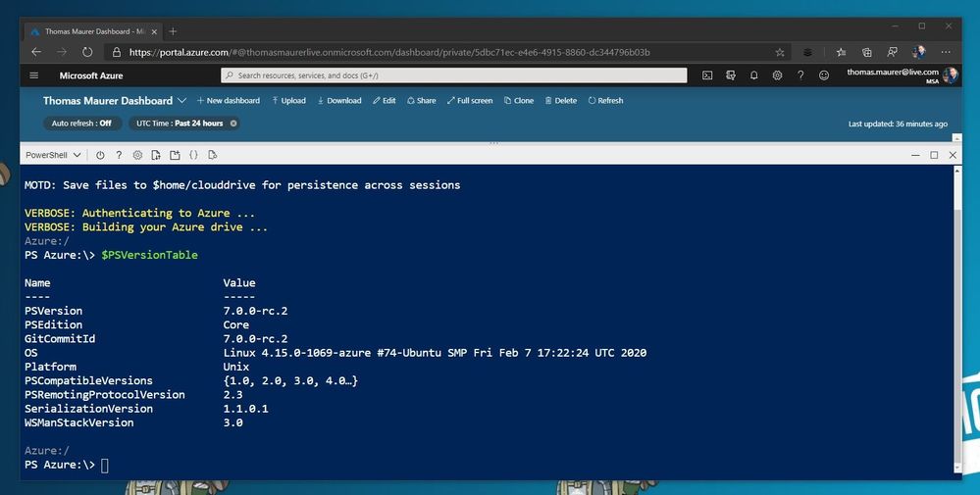Click the pane splitter handle above Cloud Shell

click(493, 143)
